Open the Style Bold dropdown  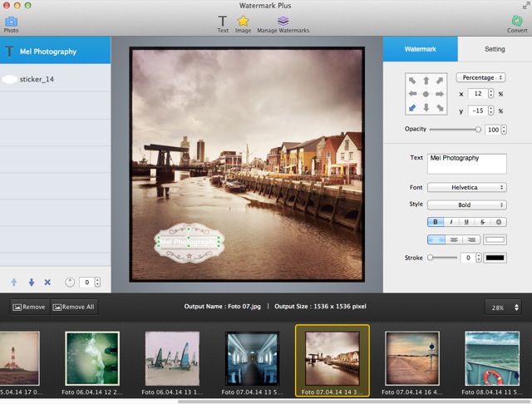[x=467, y=204]
